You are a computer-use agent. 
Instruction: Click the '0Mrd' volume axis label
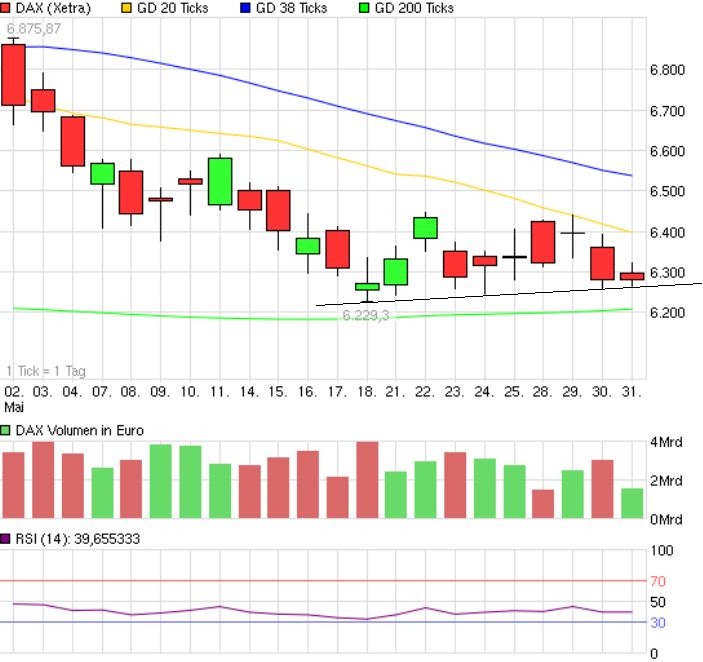tap(666, 519)
